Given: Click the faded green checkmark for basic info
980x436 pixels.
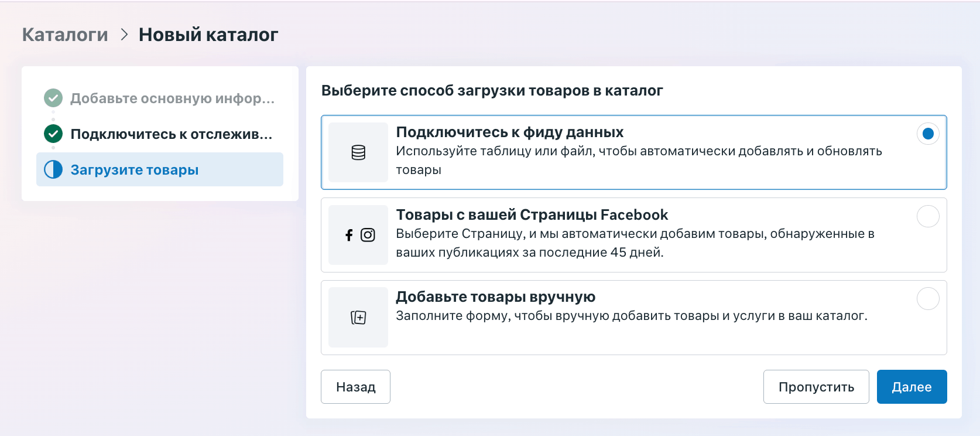Looking at the screenshot, I should coord(53,98).
